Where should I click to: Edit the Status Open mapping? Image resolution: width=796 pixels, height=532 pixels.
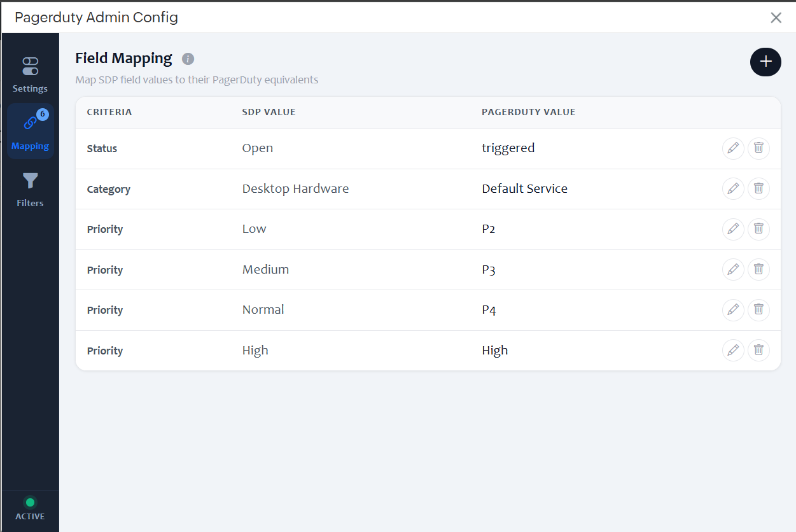[x=733, y=148]
